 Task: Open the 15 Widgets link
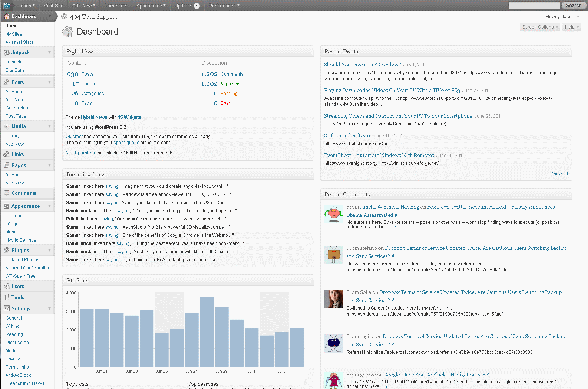click(x=130, y=117)
